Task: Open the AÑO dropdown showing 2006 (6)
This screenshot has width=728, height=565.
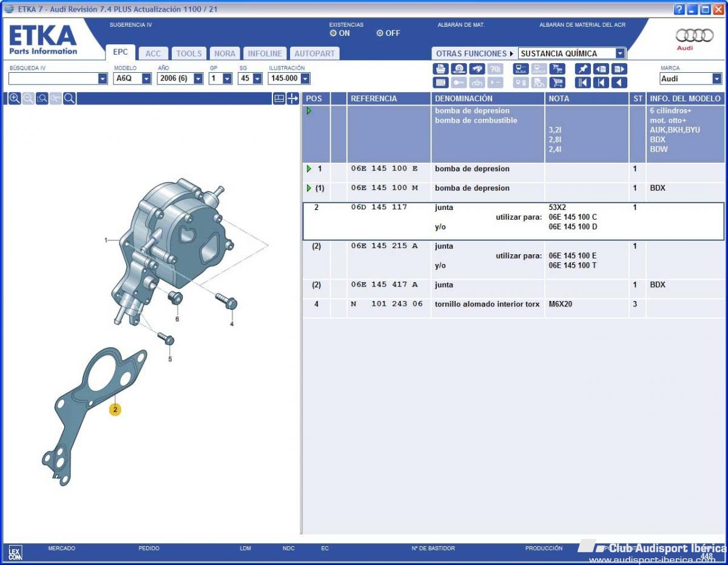Action: 198,79
